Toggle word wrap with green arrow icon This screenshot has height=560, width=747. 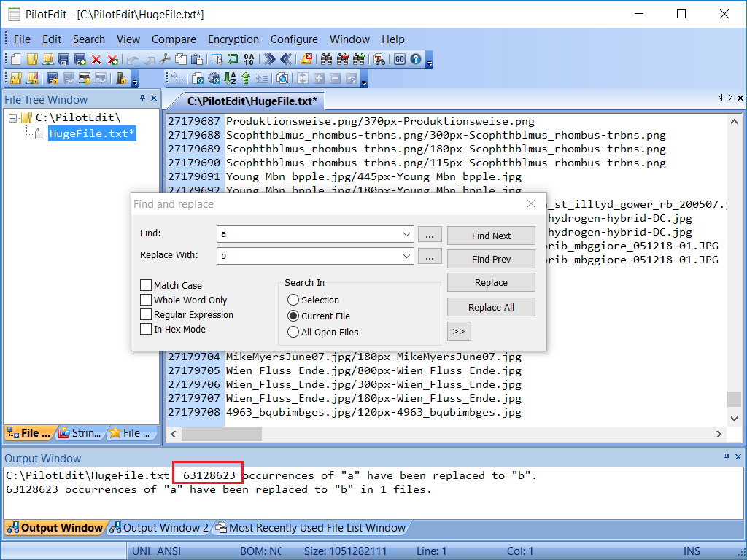click(233, 60)
